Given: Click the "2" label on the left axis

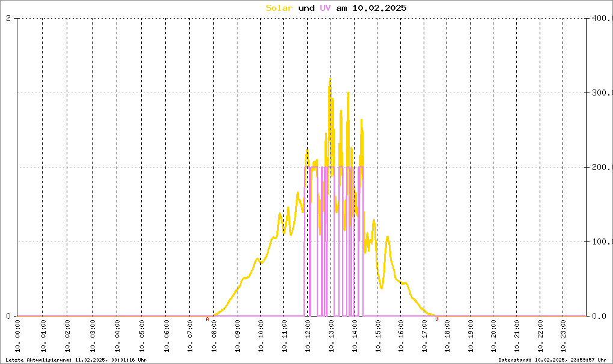Looking at the screenshot, I should [x=8, y=19].
